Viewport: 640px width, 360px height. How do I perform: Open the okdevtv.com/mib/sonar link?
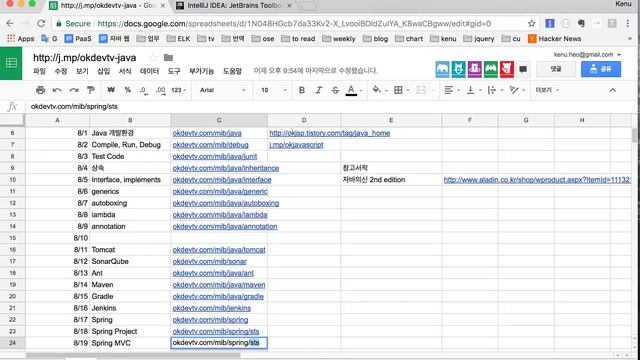[x=209, y=261]
